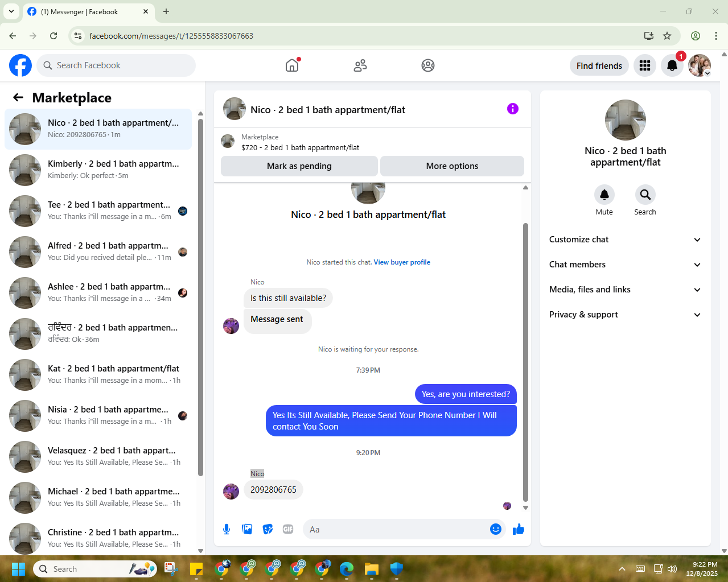Viewport: 728px width, 582px height.
Task: Bookmark this page with star icon
Action: click(667, 36)
